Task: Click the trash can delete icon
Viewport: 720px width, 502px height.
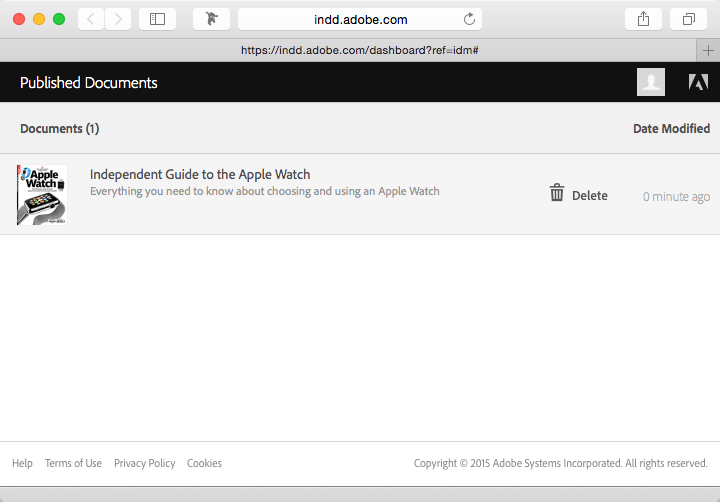Action: click(x=557, y=193)
